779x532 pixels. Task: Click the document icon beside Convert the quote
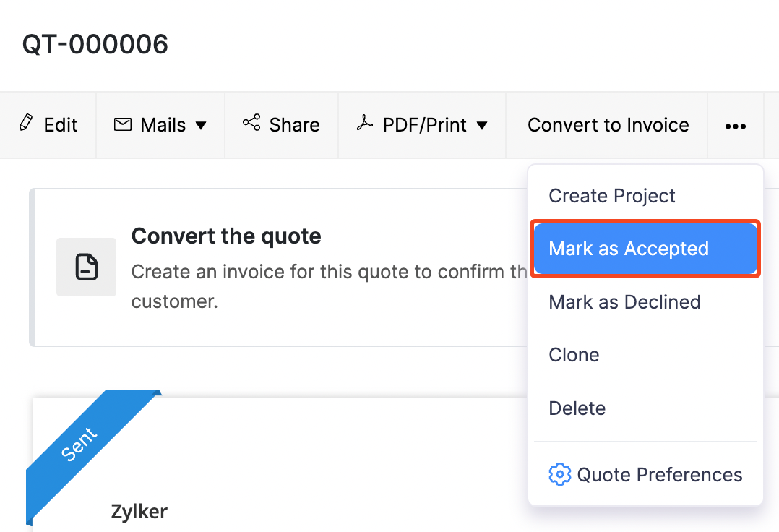87,267
